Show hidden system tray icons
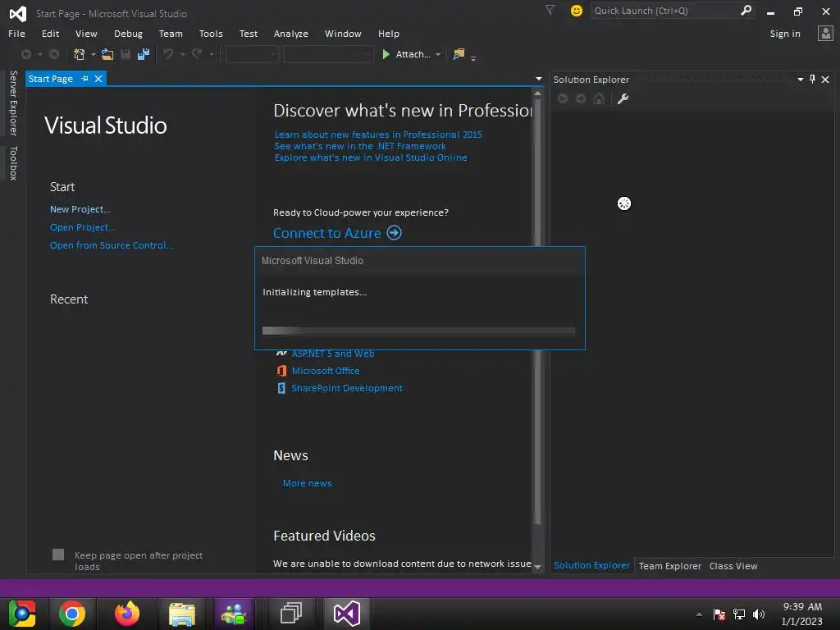The width and height of the screenshot is (840, 630). coord(699,614)
